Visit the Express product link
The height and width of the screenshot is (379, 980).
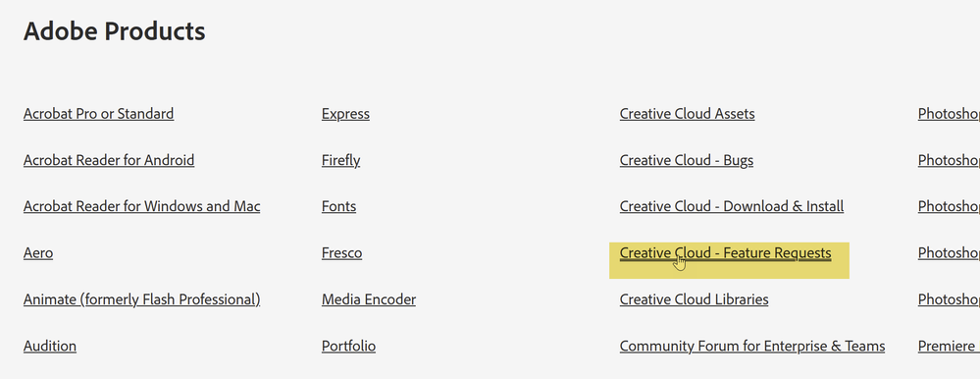click(x=345, y=114)
